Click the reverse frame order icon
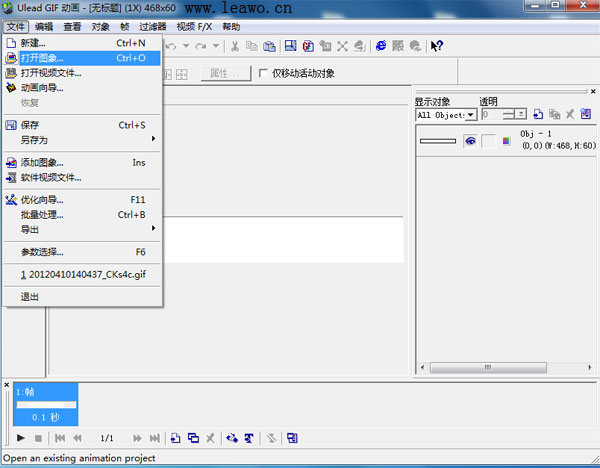Screen dimensions: 600x468 271,438
